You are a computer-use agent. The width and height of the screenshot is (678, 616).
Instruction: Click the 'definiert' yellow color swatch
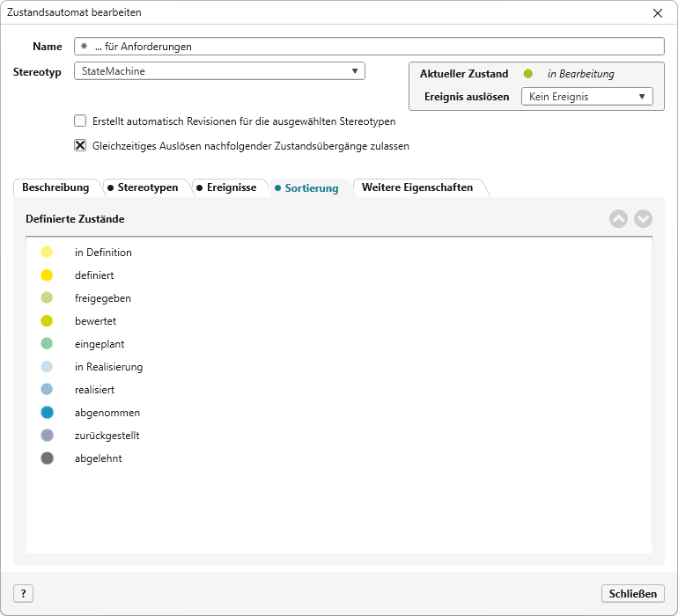tap(47, 275)
